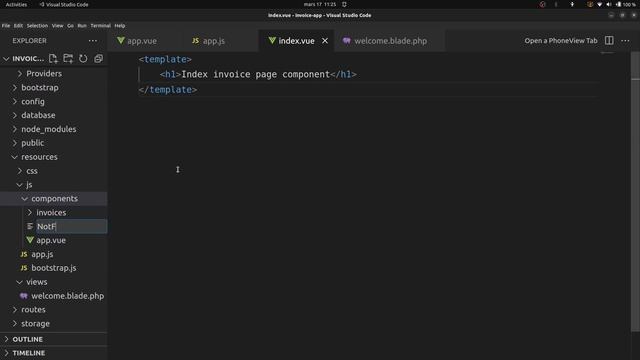Open the system volume indicator
640x360 pixels.
(609, 4)
